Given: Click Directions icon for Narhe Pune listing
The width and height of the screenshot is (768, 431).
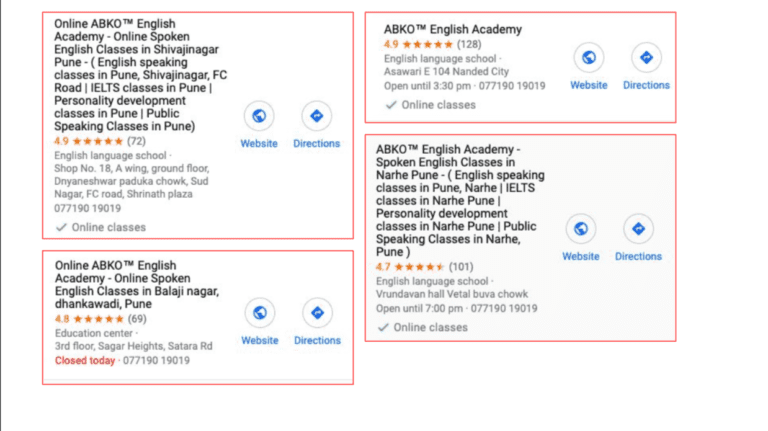Looking at the screenshot, I should (x=638, y=229).
